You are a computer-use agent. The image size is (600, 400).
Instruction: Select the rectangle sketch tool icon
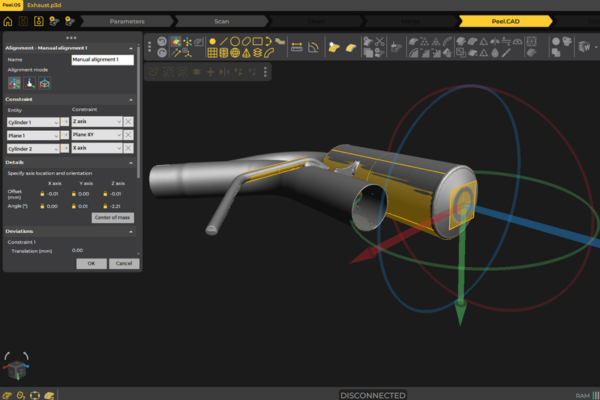point(258,41)
